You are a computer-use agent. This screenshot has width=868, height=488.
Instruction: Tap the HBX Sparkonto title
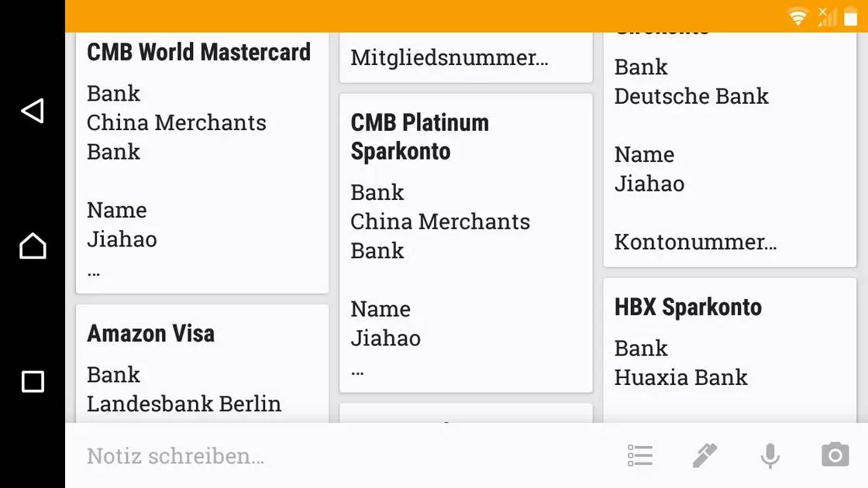[x=688, y=308]
